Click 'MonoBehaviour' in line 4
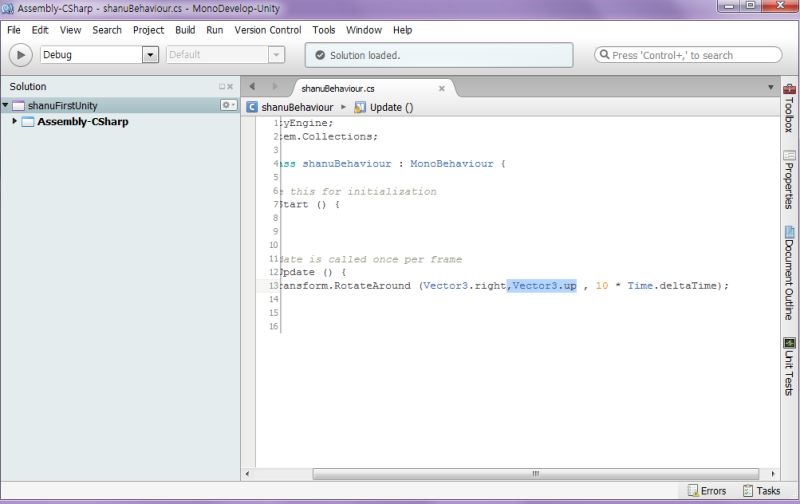This screenshot has height=504, width=800. coord(452,164)
